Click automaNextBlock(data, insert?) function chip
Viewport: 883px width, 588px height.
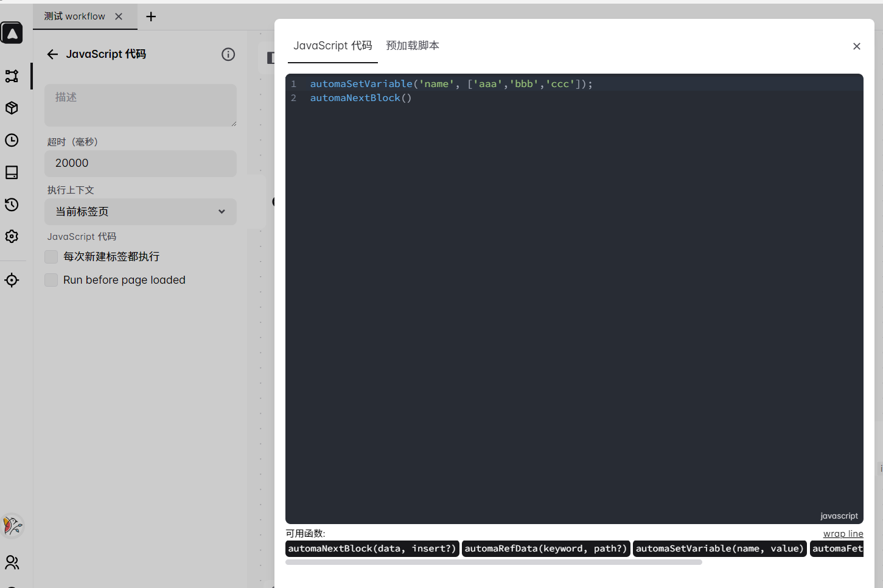click(372, 548)
